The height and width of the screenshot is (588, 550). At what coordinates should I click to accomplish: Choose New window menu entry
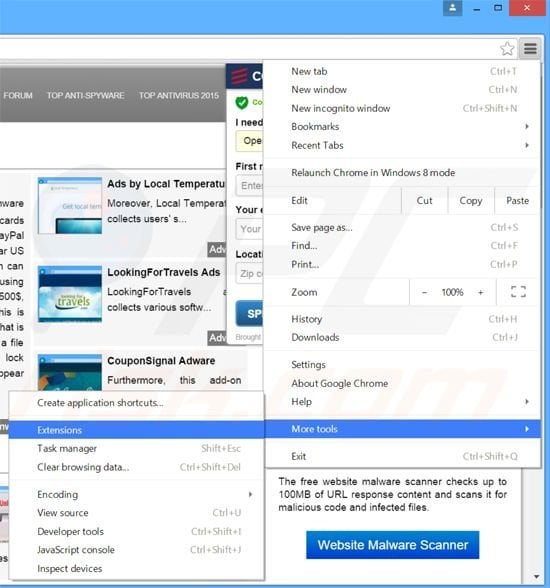point(402,90)
